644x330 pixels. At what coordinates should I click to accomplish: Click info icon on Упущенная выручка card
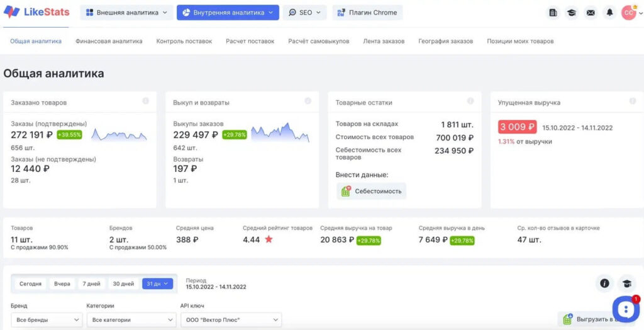633,101
